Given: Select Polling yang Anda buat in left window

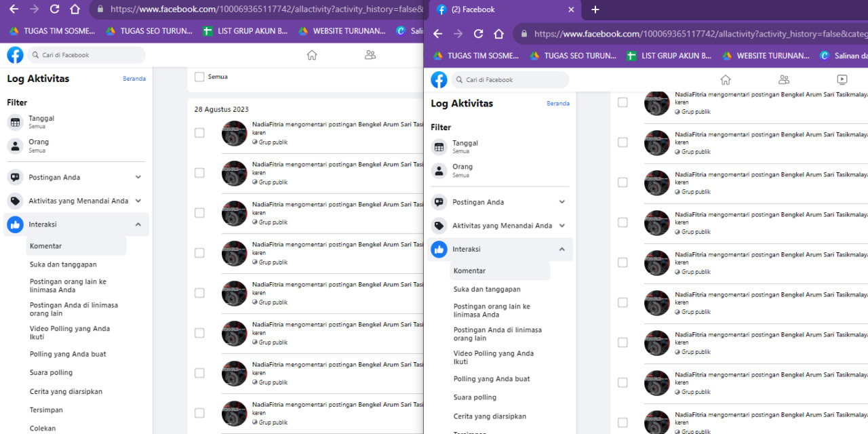Looking at the screenshot, I should 68,354.
